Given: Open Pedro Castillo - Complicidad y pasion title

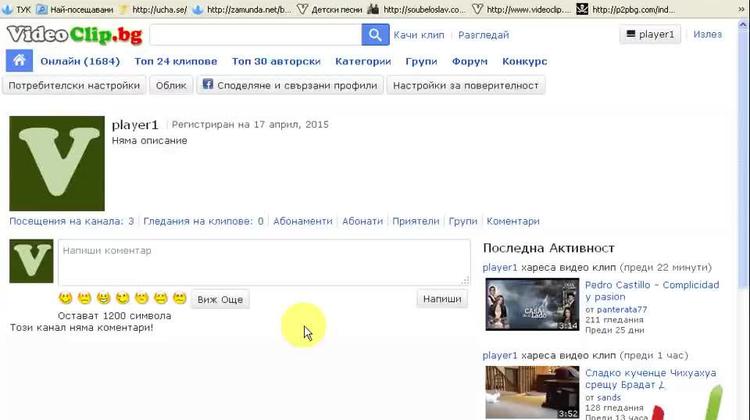Looking at the screenshot, I should (652, 291).
